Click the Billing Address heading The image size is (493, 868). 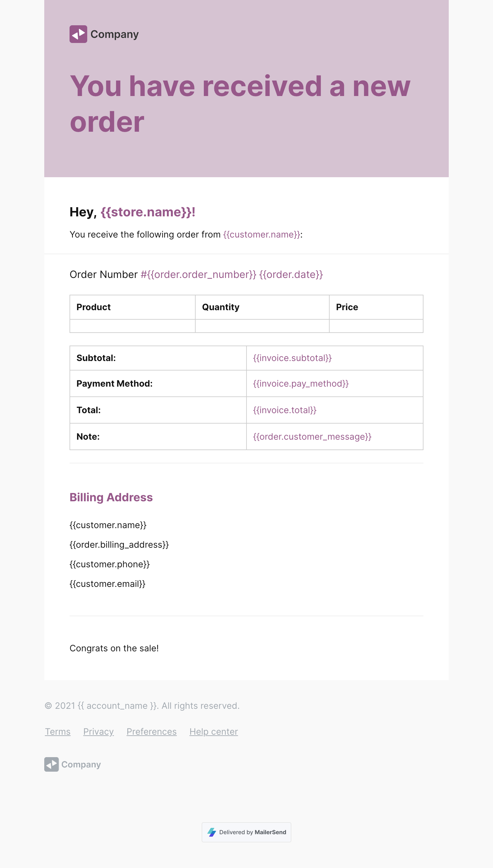(x=111, y=497)
